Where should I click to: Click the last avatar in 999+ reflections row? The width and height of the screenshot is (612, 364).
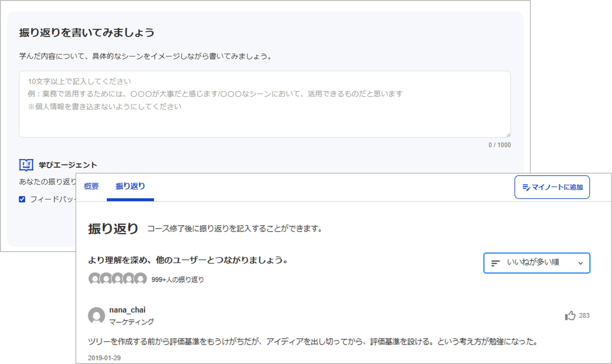(x=140, y=279)
